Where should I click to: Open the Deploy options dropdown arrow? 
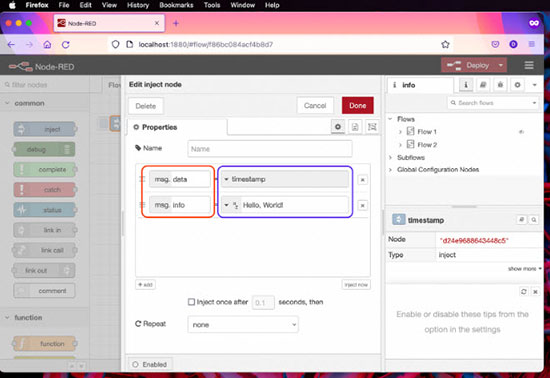coord(501,65)
